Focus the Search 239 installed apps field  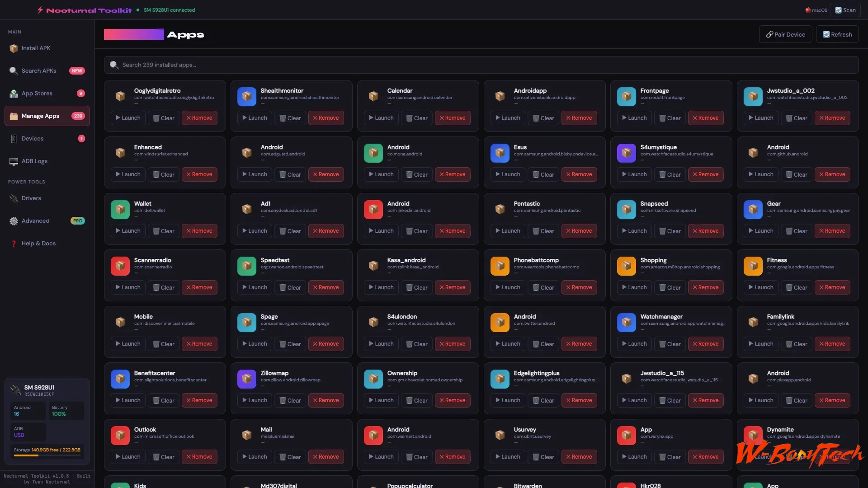481,65
